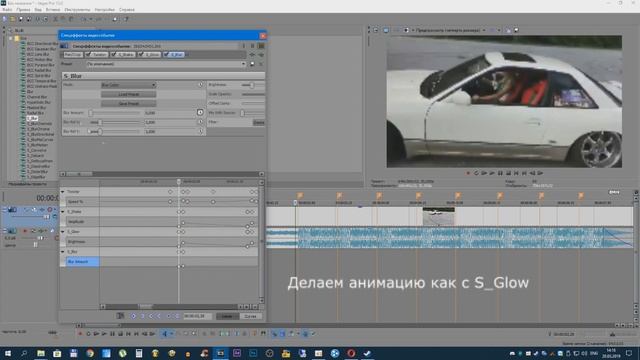This screenshot has height=360, width=640.
Task: Toggle loop playback in main transport
Action: pyautogui.click(x=88, y=334)
